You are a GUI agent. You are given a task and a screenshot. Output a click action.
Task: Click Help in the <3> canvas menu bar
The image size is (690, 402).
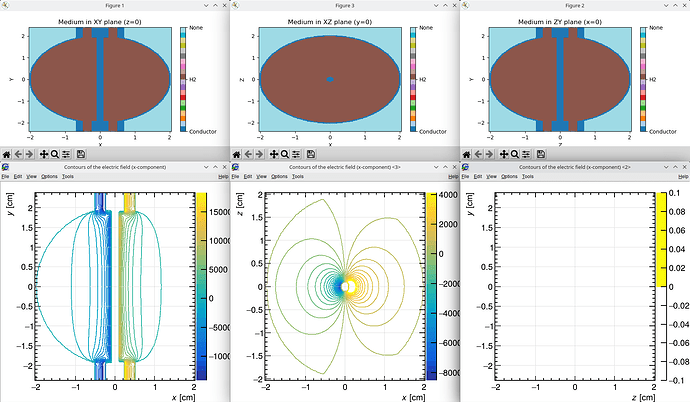tap(451, 176)
